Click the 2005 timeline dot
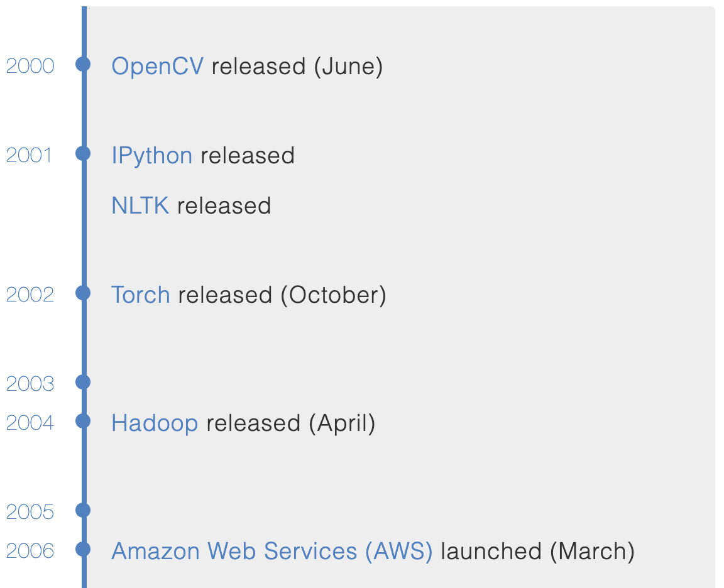 click(x=83, y=510)
